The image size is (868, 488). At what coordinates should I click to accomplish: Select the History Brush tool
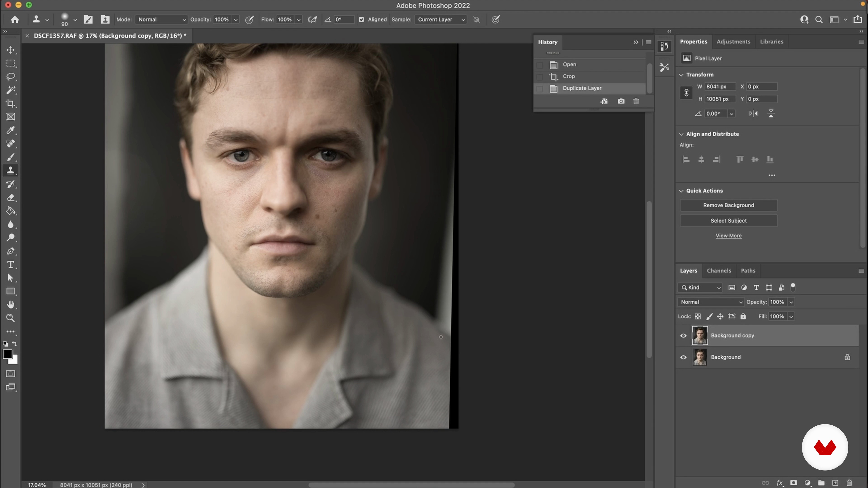(x=10, y=184)
